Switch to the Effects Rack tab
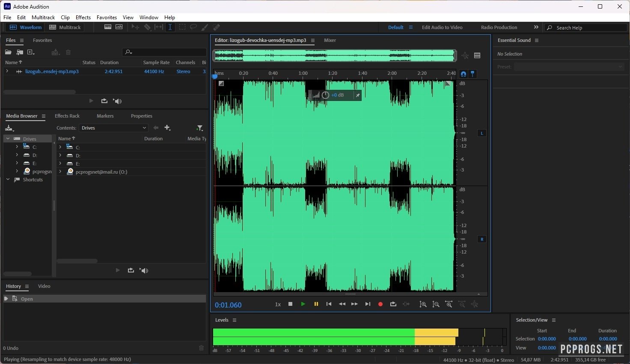This screenshot has height=364, width=630. (x=67, y=116)
